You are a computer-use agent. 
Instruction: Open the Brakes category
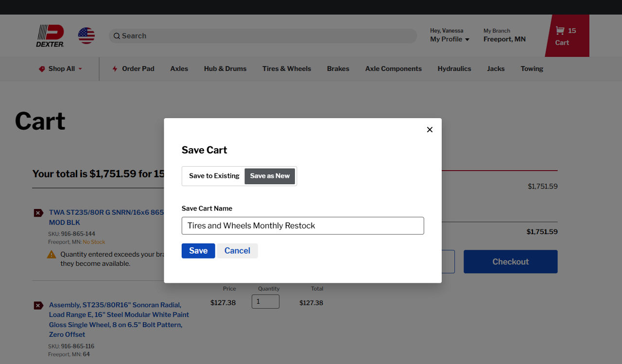(x=338, y=69)
